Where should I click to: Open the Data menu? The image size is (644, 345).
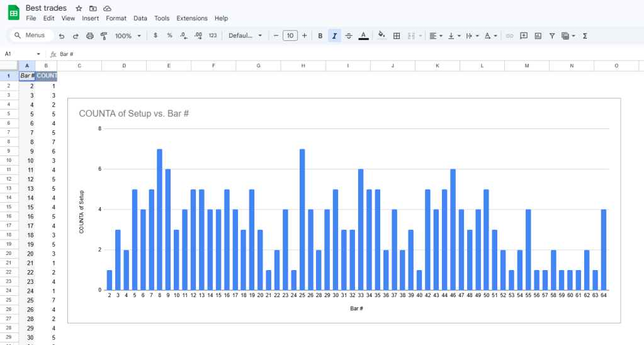(140, 18)
